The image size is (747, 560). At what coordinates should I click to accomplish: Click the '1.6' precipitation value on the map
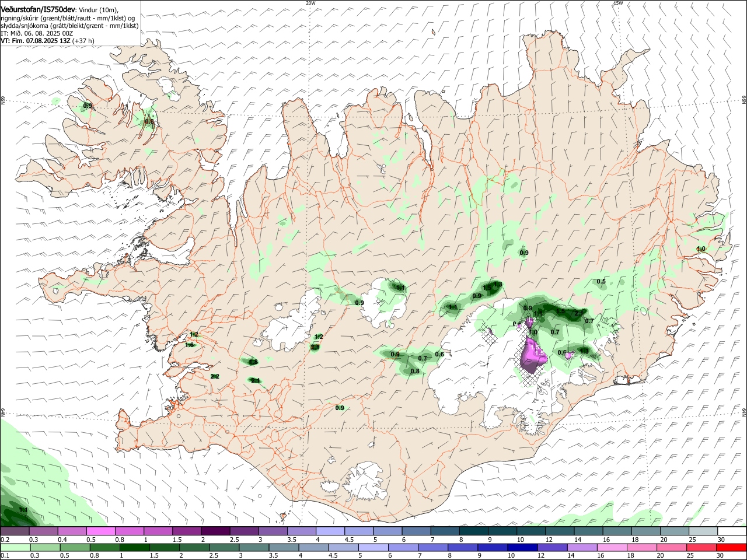point(189,345)
